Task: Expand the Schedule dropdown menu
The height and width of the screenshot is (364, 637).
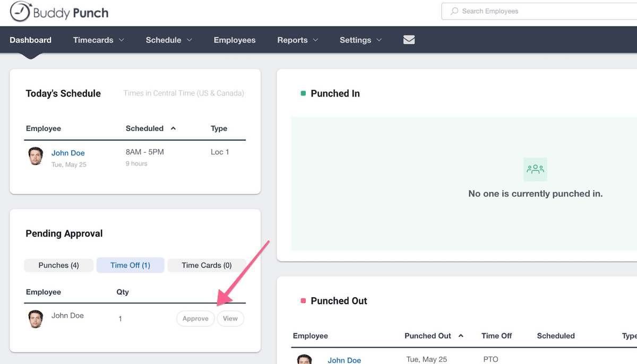Action: pyautogui.click(x=169, y=40)
